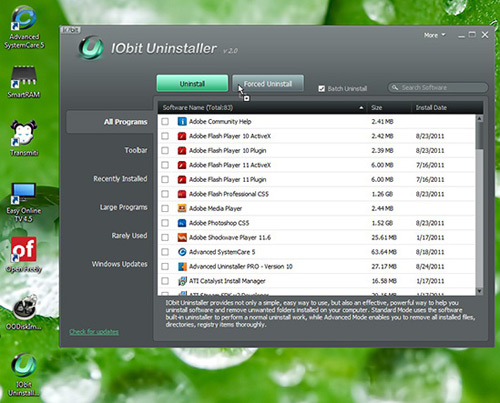Click the IObit Uninstaller logo in the header
This screenshot has width=500, height=403.
point(91,48)
